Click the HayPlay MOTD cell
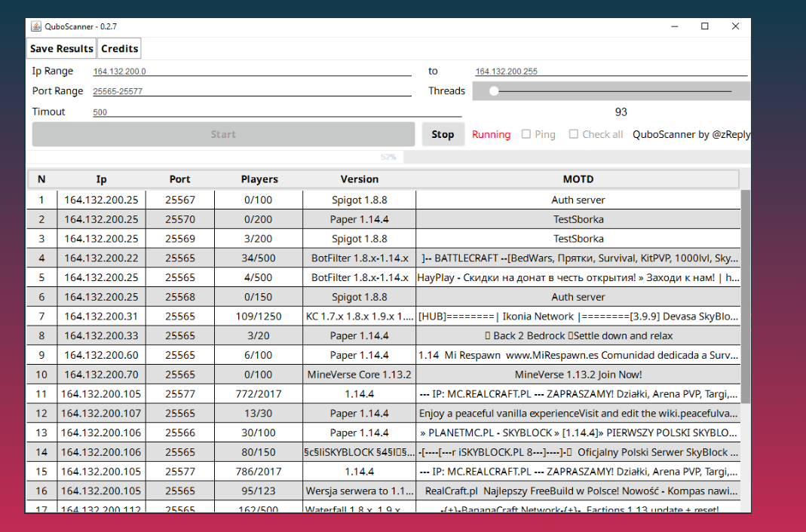Screen dimensions: 806x532 (578, 277)
